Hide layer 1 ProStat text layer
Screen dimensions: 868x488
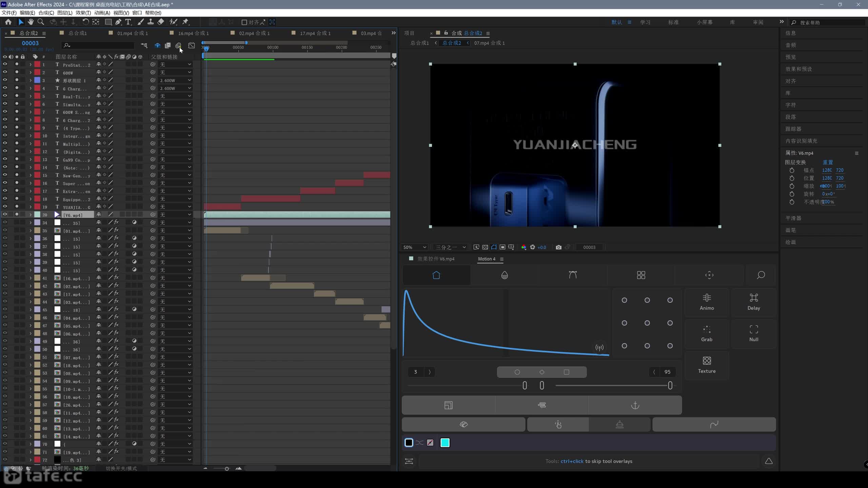coord(5,64)
